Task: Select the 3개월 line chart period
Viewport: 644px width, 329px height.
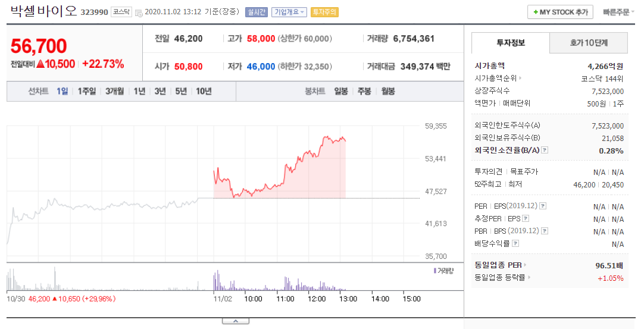Action: click(115, 91)
